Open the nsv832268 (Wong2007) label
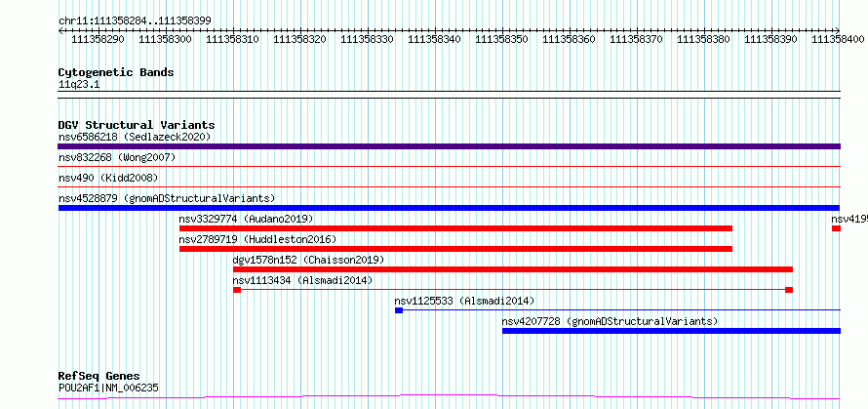Image resolution: width=868 pixels, height=409 pixels. tap(117, 157)
